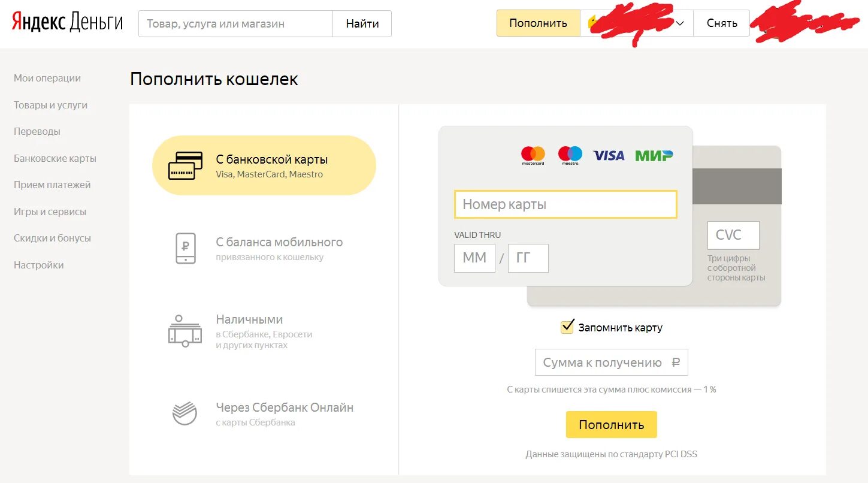Viewport: 868px width, 483px height.
Task: Click the Пополнить кошелек heading
Action: [x=214, y=79]
